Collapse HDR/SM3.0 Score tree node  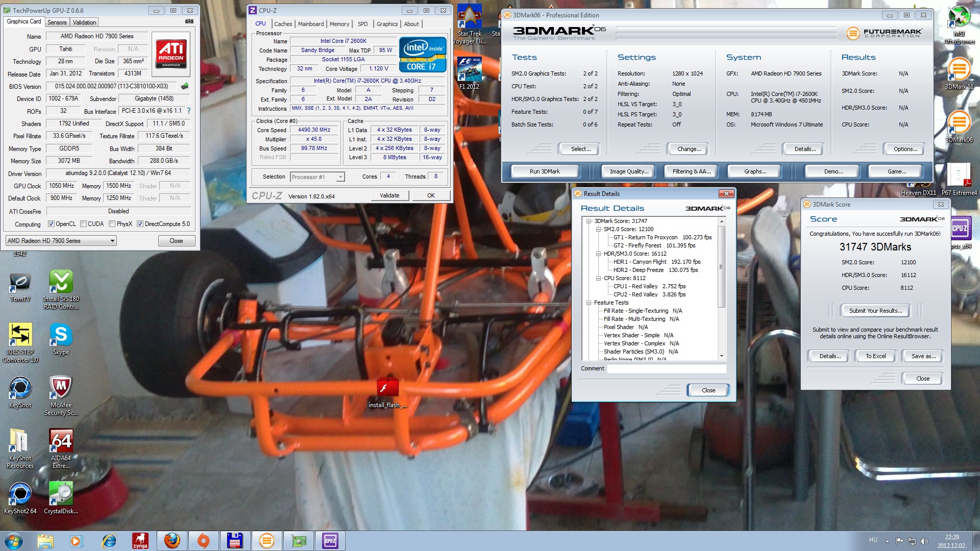(x=599, y=254)
